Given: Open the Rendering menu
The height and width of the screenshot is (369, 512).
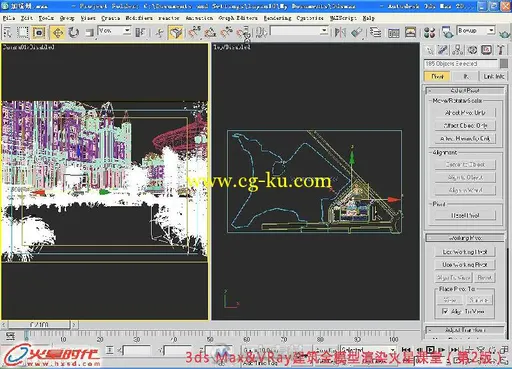Looking at the screenshot, I should pos(277,18).
